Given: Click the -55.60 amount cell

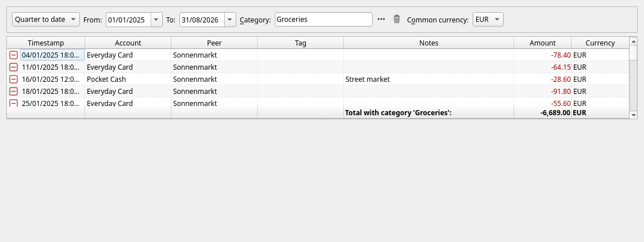Looking at the screenshot, I should (x=543, y=103).
